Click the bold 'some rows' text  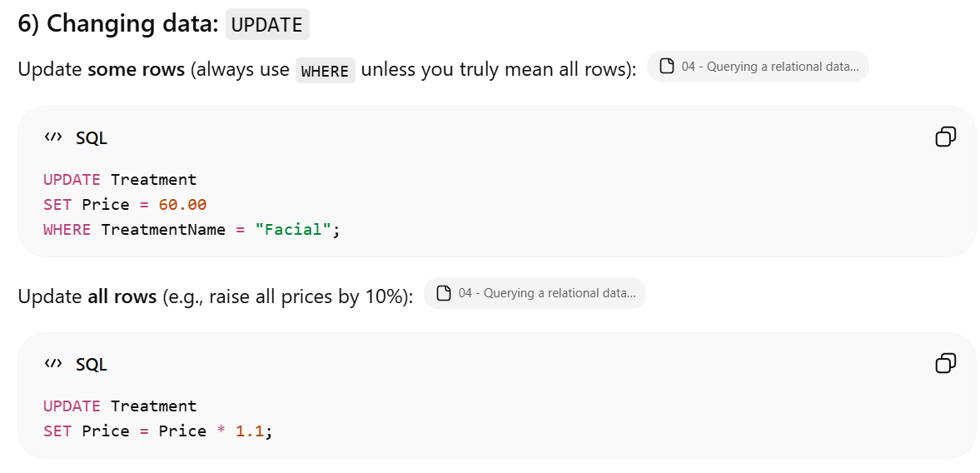[x=137, y=69]
